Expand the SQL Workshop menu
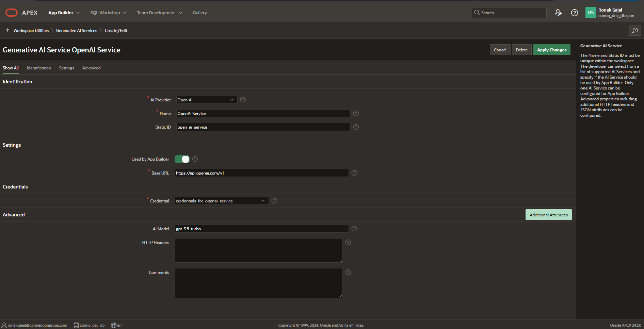Screen dimensions: 644x329 point(108,13)
